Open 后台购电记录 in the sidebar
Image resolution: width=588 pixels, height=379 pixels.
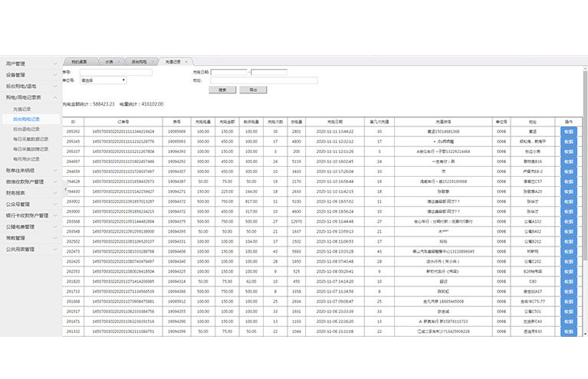[x=26, y=119]
